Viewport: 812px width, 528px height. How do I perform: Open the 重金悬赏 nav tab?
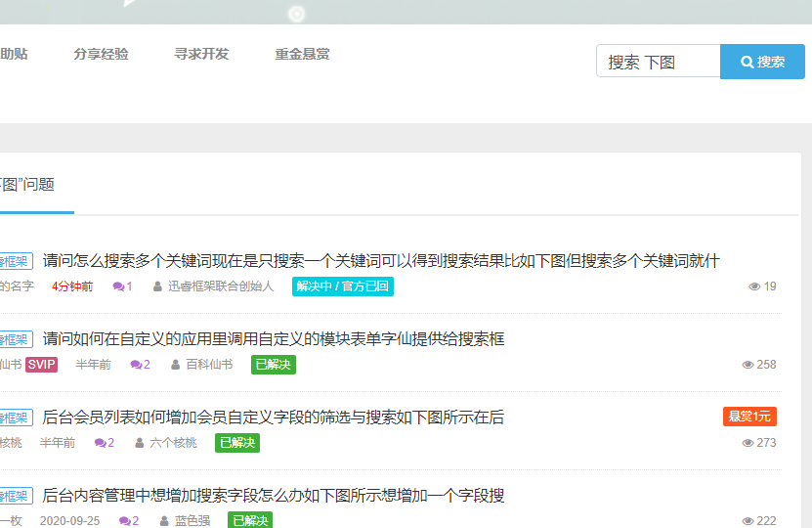[x=303, y=54]
